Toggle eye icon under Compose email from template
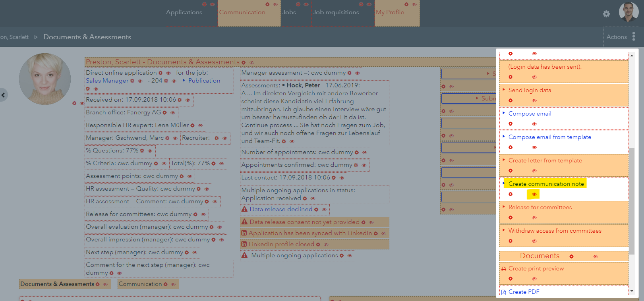 [534, 147]
